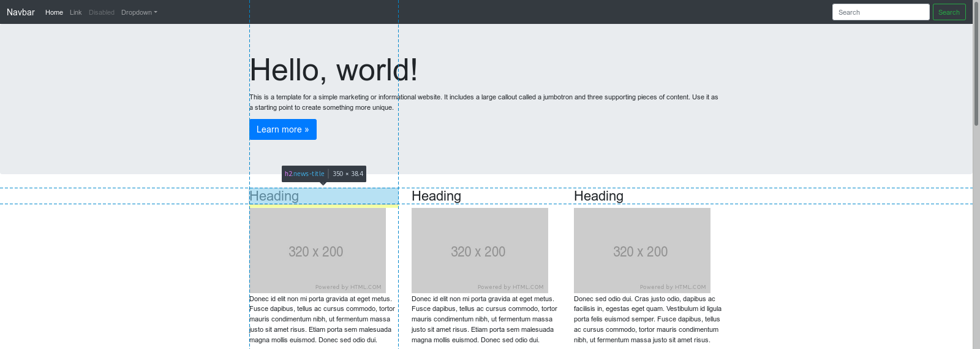Click the vertical page scrollbar thumb

[976, 63]
